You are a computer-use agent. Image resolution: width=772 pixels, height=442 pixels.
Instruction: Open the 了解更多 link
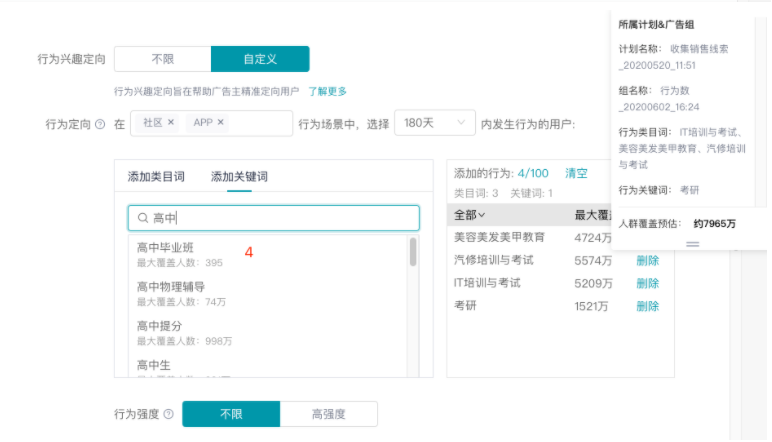[327, 91]
